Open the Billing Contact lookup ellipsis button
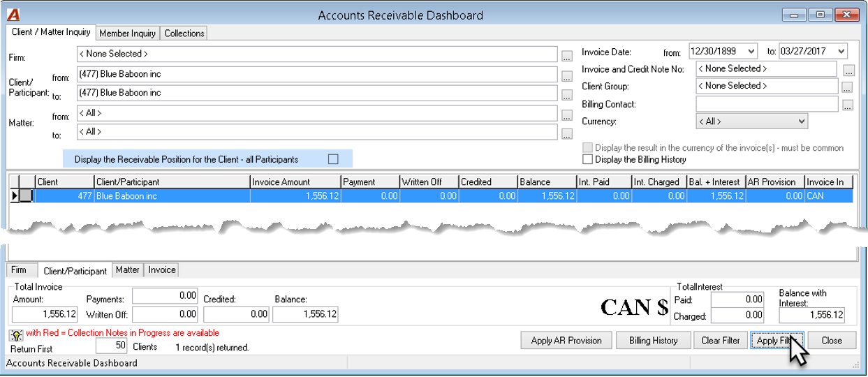Image resolution: width=868 pixels, height=377 pixels. [847, 106]
